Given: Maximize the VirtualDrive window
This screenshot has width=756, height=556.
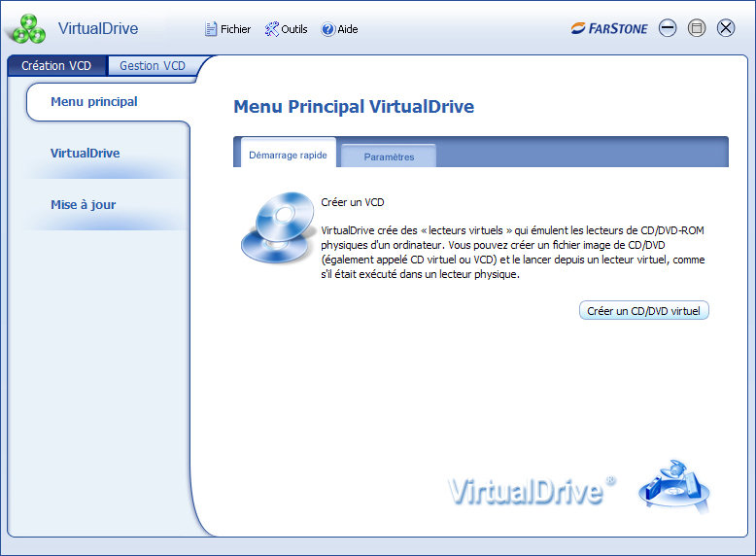Looking at the screenshot, I should click(697, 28).
